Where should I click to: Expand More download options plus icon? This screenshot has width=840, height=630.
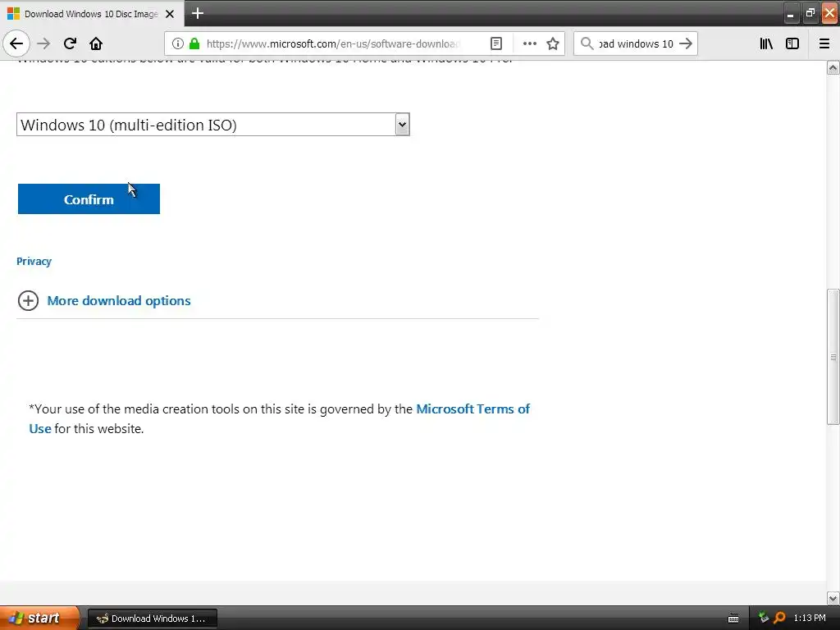click(28, 300)
